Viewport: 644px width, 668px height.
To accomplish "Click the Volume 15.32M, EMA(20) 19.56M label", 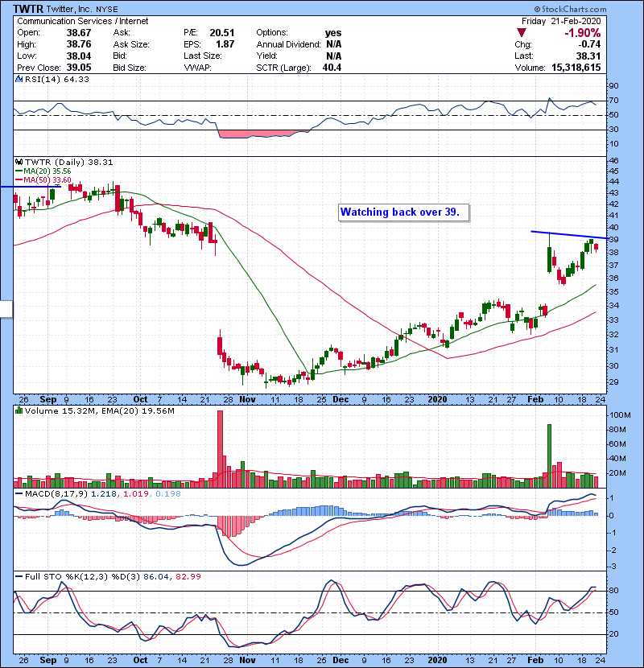I will click(99, 410).
